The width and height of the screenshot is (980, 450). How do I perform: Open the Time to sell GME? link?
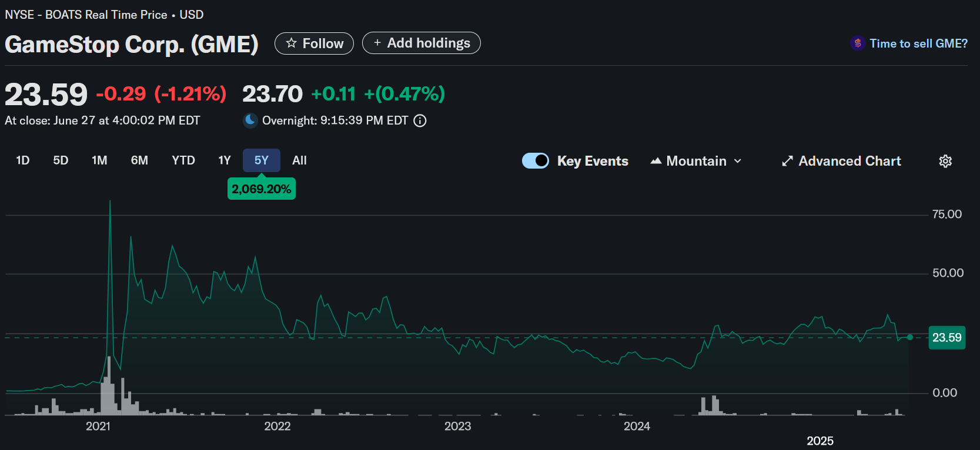[918, 43]
